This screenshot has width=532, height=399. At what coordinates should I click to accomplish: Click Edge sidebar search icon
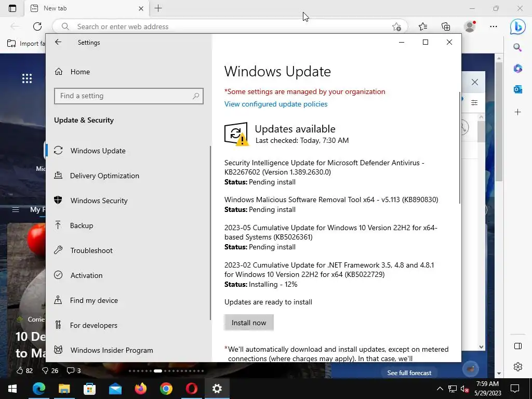coord(517,47)
